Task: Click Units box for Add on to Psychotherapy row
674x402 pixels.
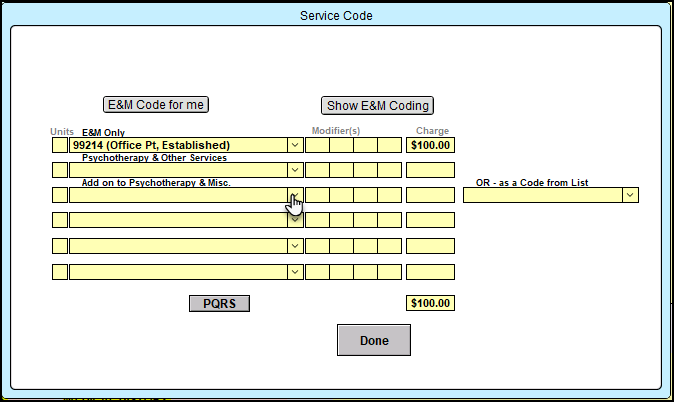Action: (60, 195)
